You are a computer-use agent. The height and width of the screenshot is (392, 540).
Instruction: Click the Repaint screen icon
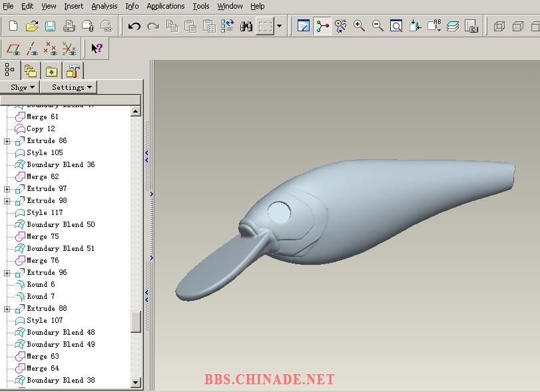coord(303,26)
